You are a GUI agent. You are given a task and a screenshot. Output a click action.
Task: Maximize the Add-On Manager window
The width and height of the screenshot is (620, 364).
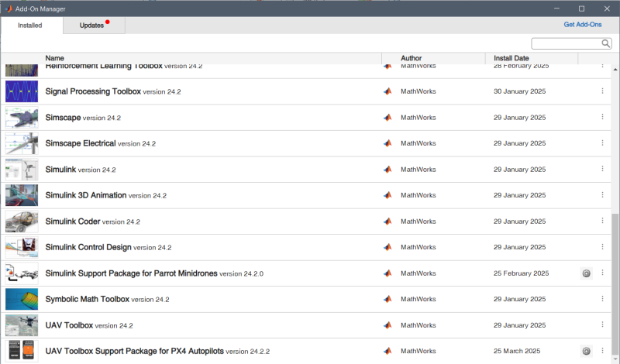[582, 9]
